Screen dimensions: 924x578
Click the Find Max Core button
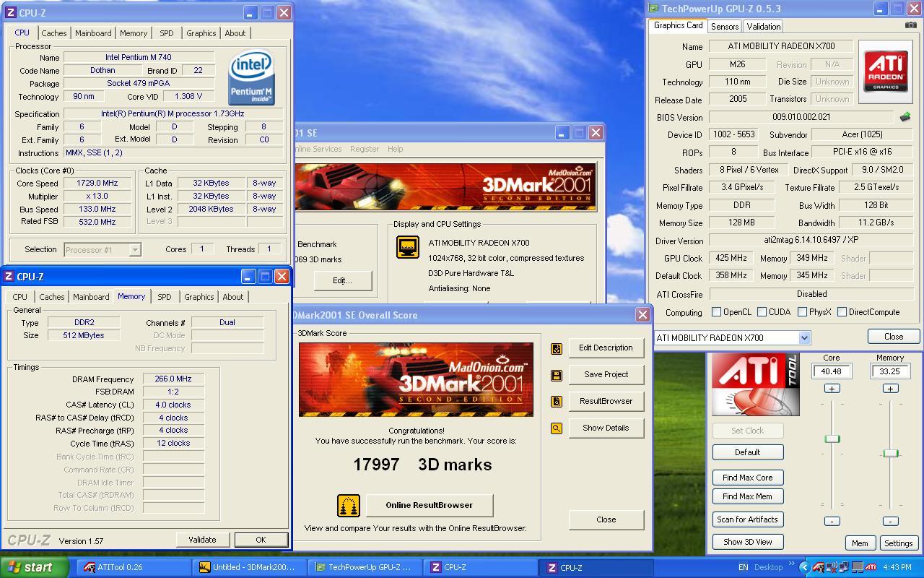click(748, 478)
